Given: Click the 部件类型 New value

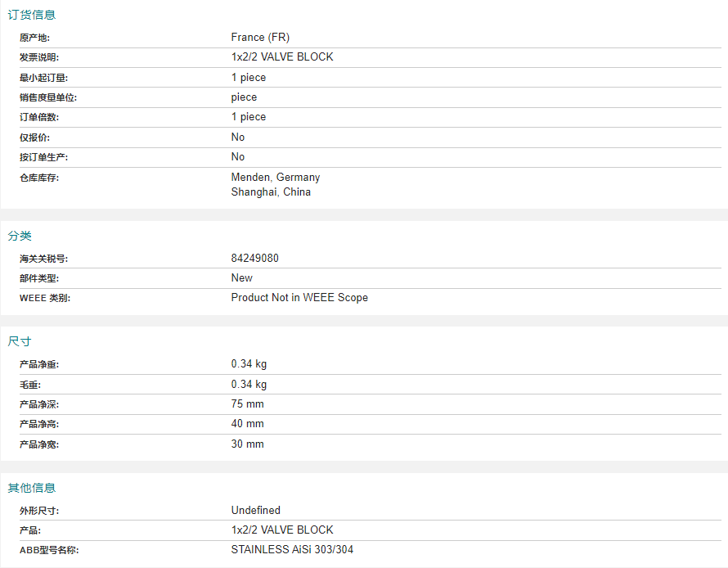Looking at the screenshot, I should [242, 277].
